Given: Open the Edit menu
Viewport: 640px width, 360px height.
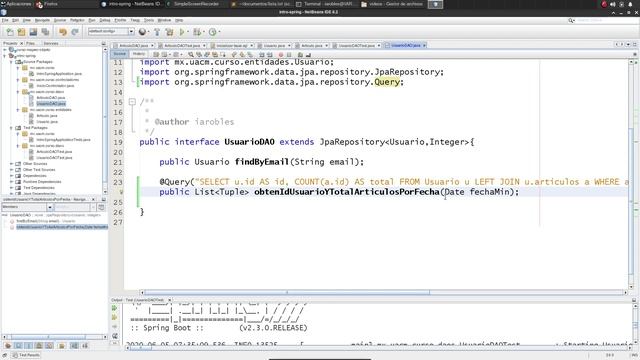Looking at the screenshot, I should (16, 20).
